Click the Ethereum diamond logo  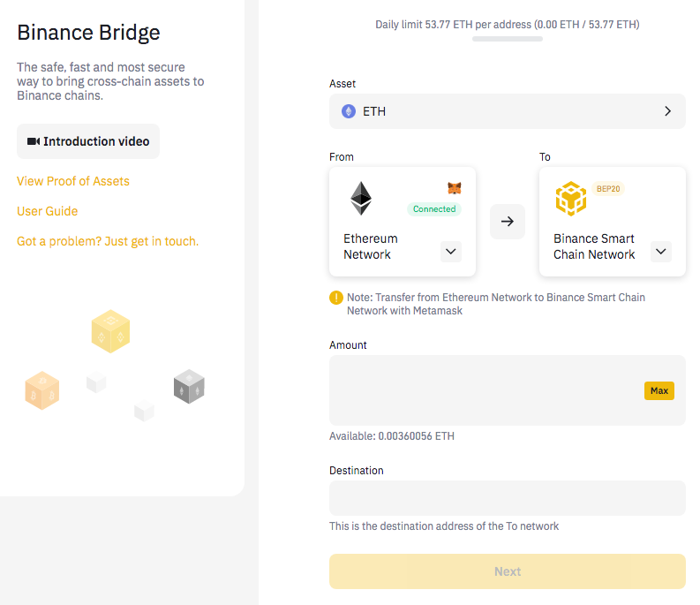tap(361, 199)
